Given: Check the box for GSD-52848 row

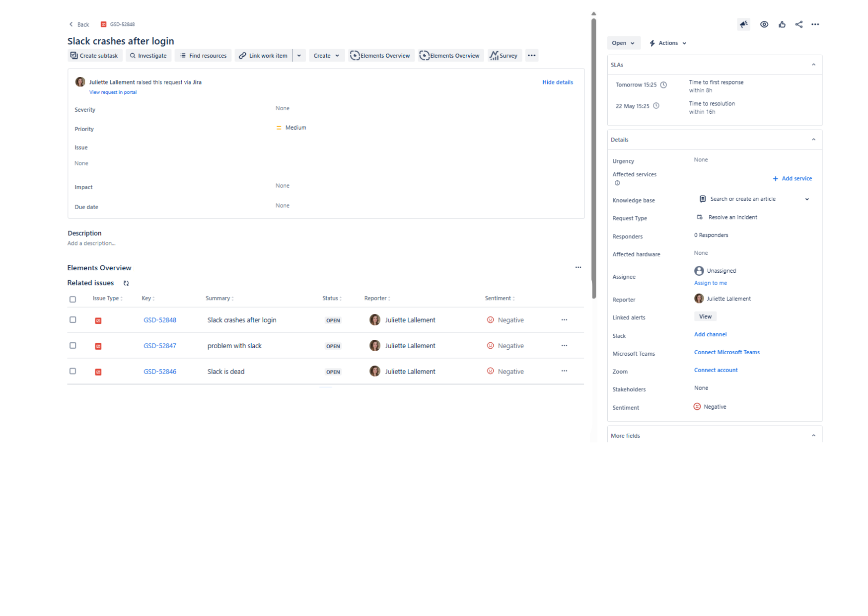Looking at the screenshot, I should (x=73, y=320).
